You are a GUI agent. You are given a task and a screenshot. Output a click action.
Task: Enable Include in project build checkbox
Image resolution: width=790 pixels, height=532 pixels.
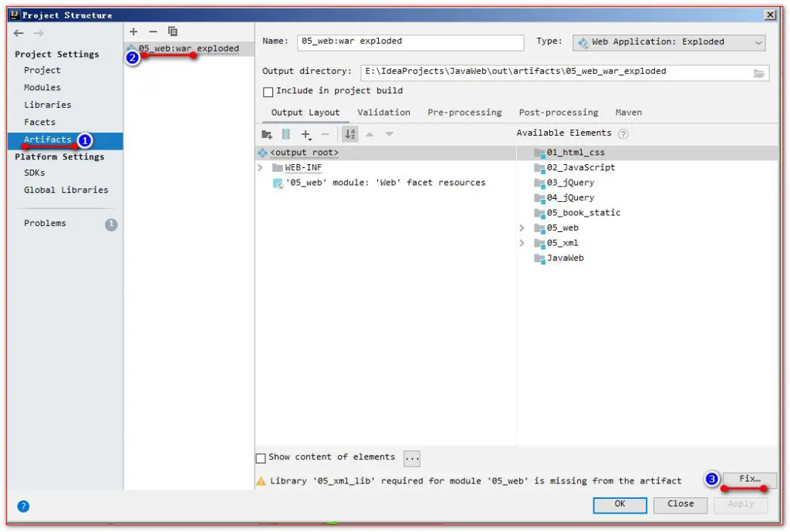[x=268, y=92]
